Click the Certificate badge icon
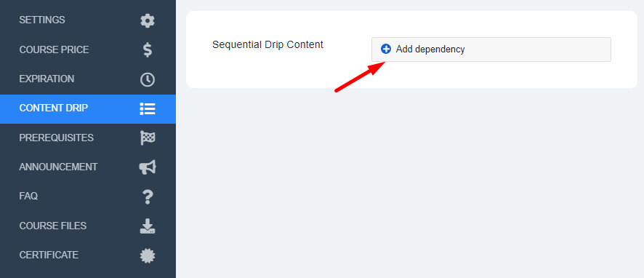The width and height of the screenshot is (644, 278). [148, 255]
